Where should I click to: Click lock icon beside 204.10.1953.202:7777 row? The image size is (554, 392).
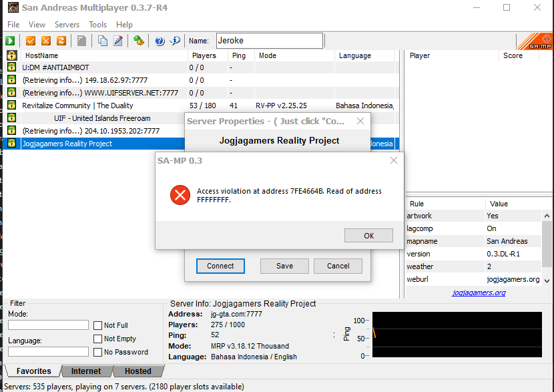click(11, 130)
